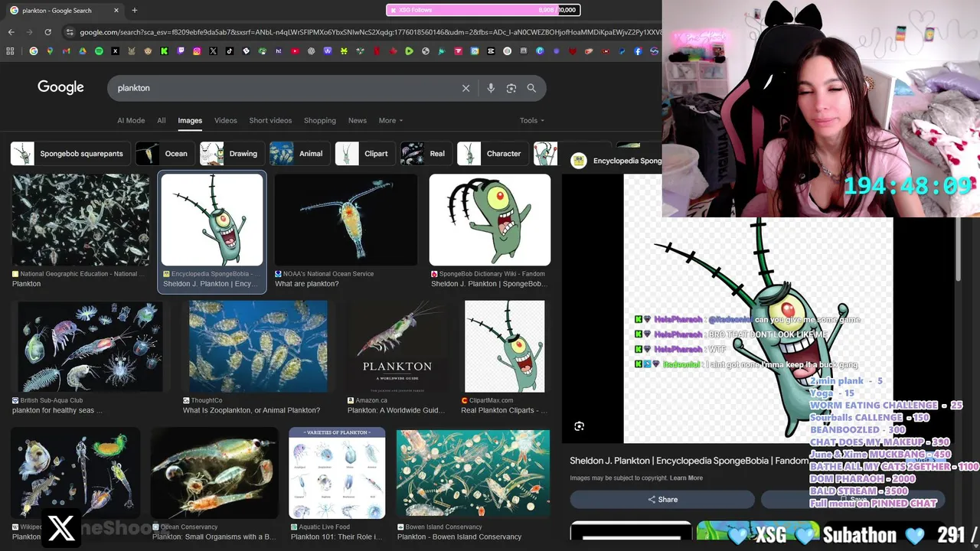Open the TikTok bookmark icon
Screen dimensions: 980x551
click(230, 51)
